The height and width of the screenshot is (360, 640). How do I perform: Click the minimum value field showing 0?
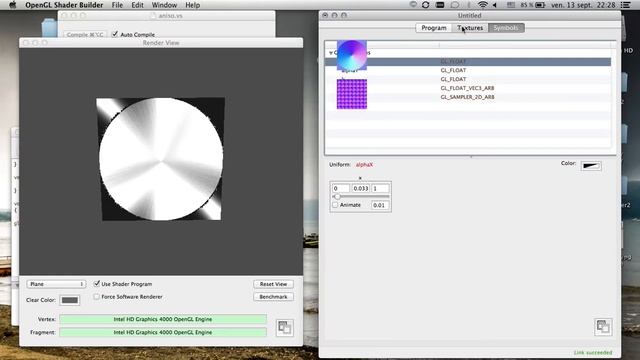coord(341,188)
